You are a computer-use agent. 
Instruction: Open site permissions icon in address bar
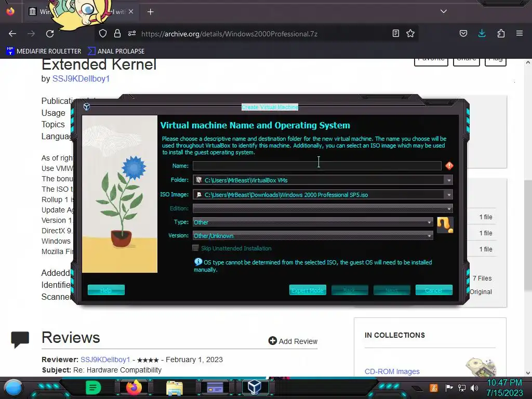pyautogui.click(x=132, y=33)
